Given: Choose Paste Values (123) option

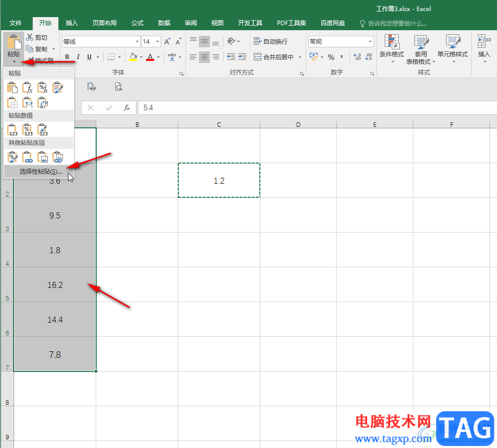Looking at the screenshot, I should pos(13,130).
